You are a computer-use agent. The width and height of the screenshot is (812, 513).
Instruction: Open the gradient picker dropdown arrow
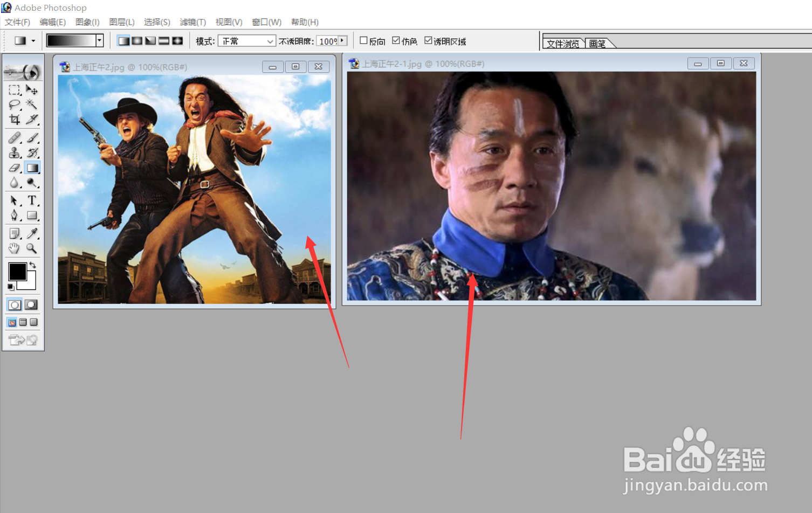(99, 40)
